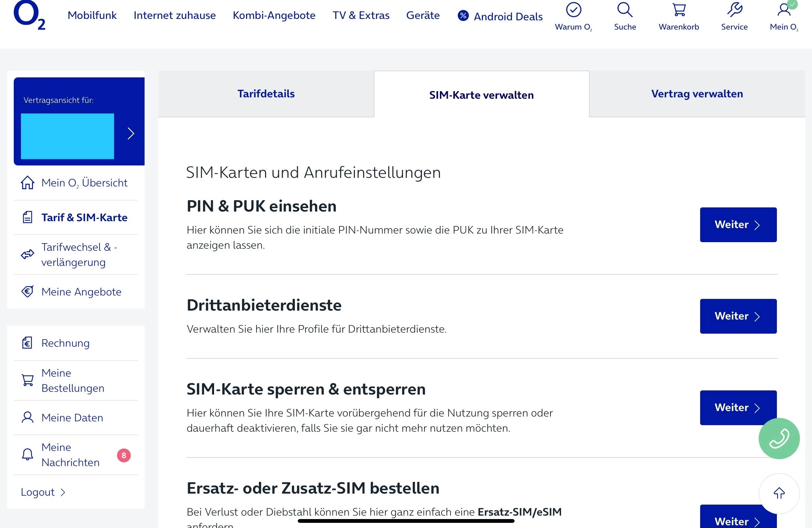The image size is (812, 528).
Task: Click the Warum O2 checkmark icon
Action: pos(573,10)
